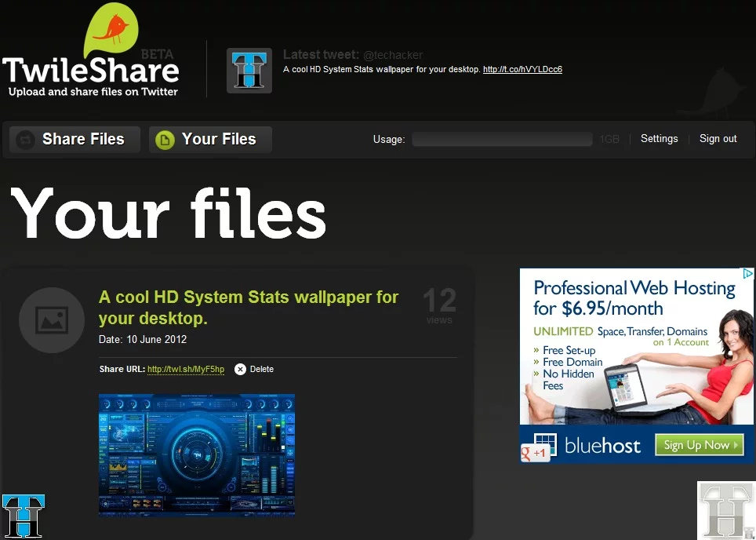The width and height of the screenshot is (756, 540).
Task: Click the storage Usage progress bar
Action: click(502, 140)
